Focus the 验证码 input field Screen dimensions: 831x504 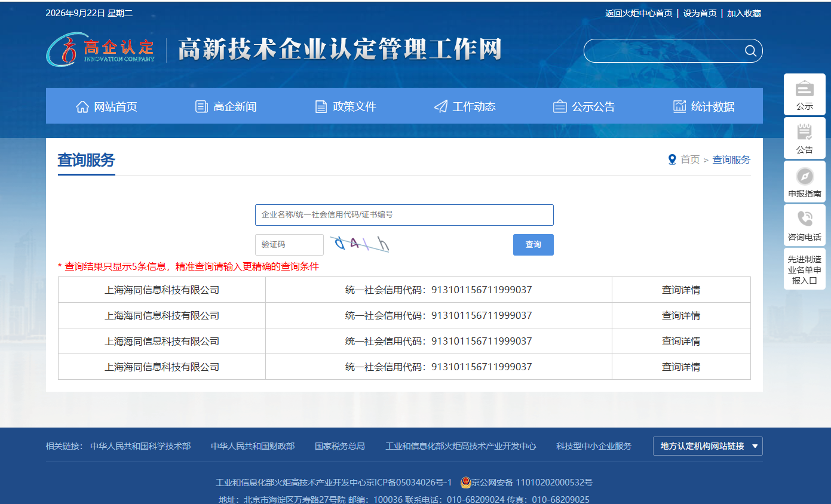coord(289,245)
